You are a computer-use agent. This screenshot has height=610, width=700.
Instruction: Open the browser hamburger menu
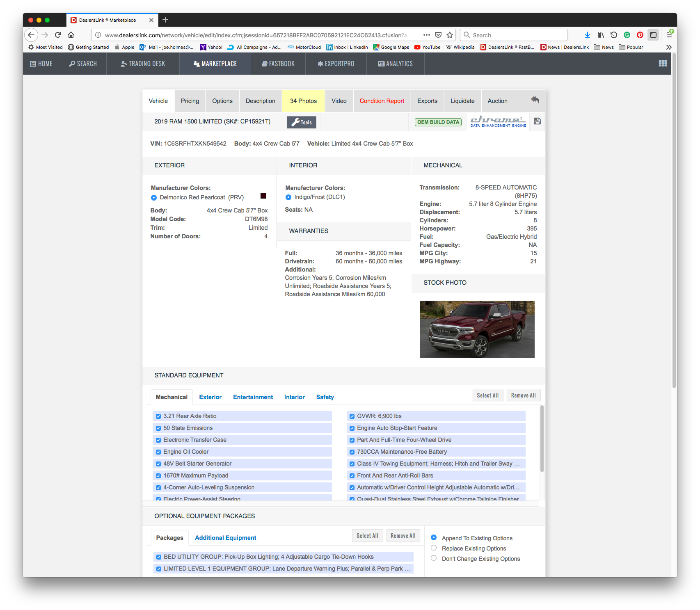(x=669, y=35)
